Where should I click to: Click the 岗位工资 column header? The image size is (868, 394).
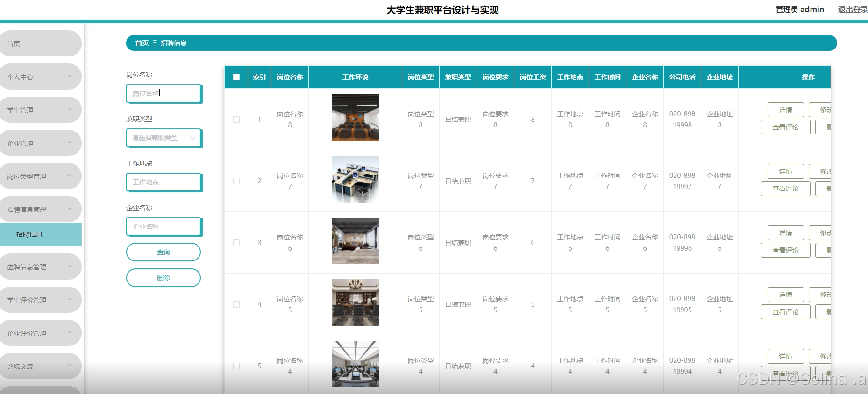(x=533, y=77)
